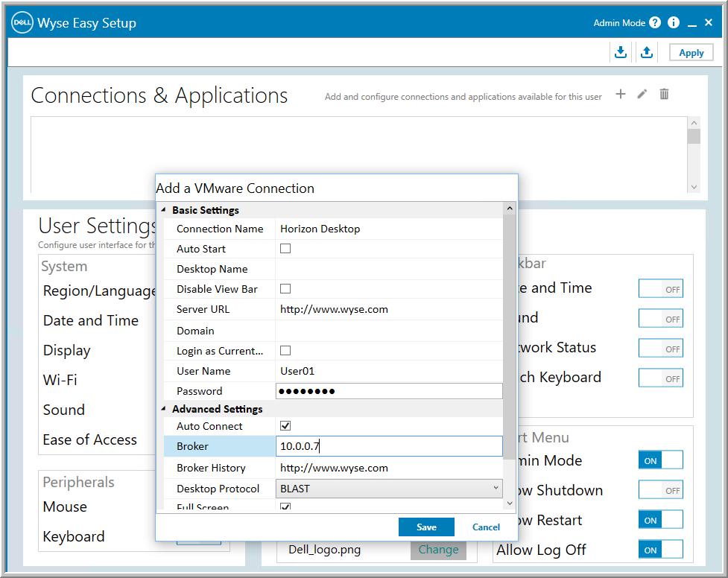The image size is (728, 578).
Task: Click the dialog scrollbar down arrow
Action: [x=510, y=504]
